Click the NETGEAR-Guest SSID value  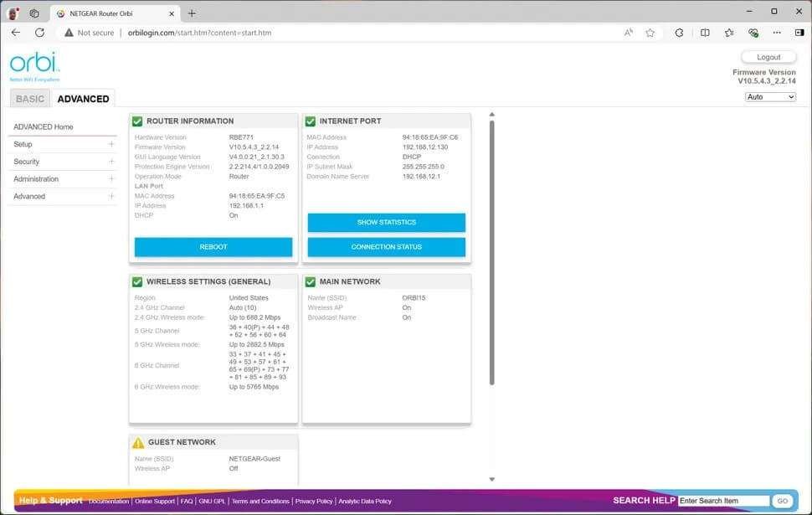tap(254, 459)
